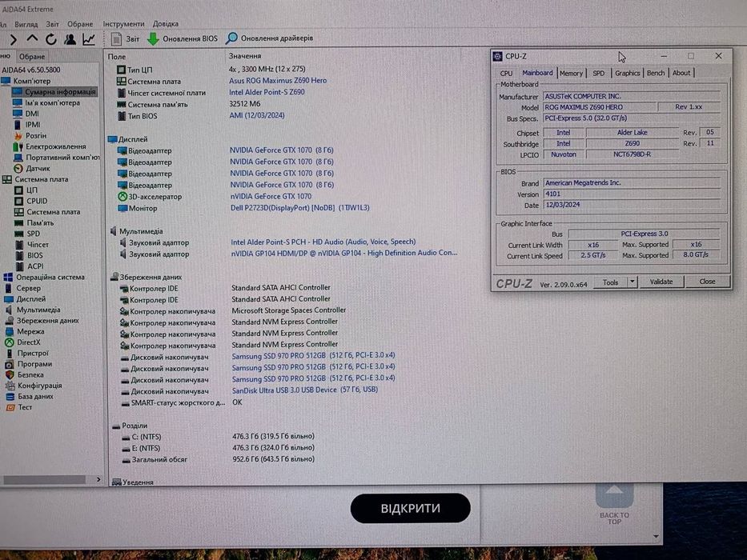This screenshot has height=560, width=747.
Task: Open База даних tree node
Action: (29, 396)
